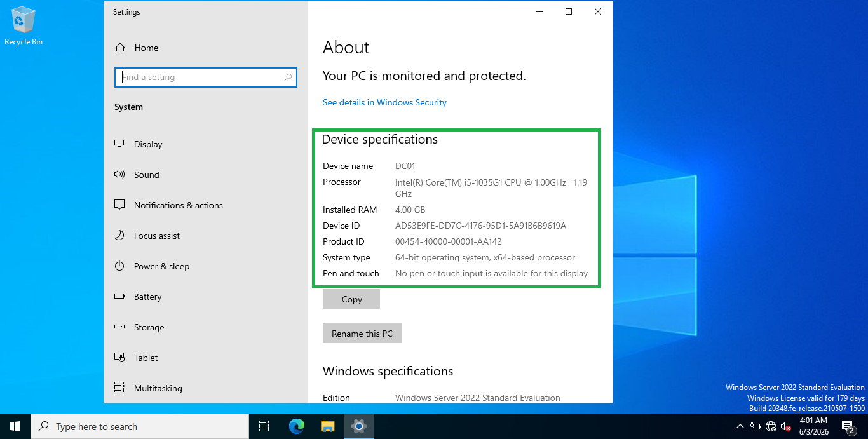Launch Microsoft Edge from the taskbar
Viewport: 868px width, 439px height.
(x=297, y=426)
